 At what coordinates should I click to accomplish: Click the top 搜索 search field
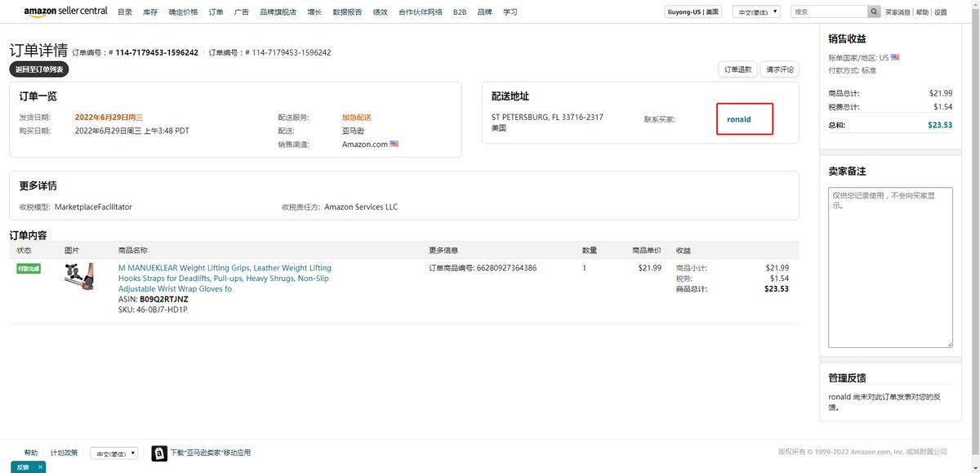tap(828, 12)
